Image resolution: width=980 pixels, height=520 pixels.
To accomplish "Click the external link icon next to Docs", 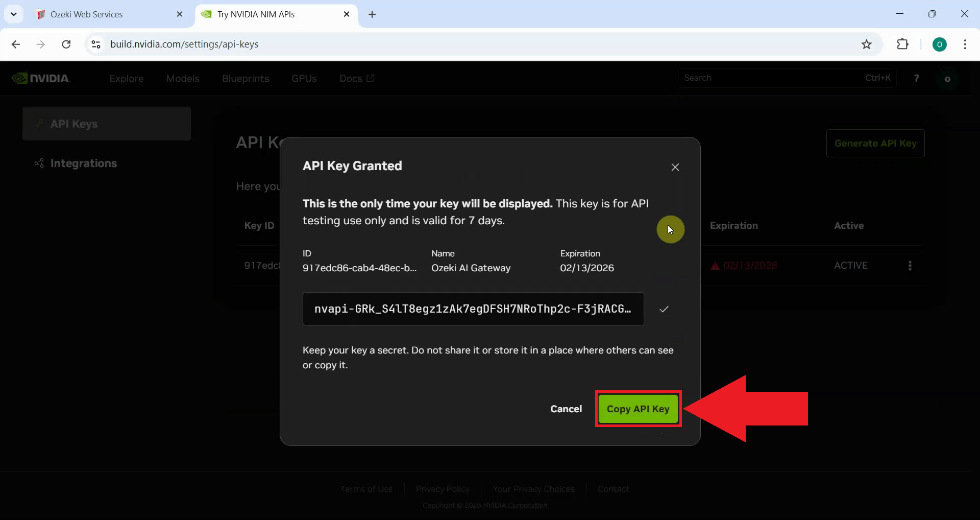I will 371,78.
